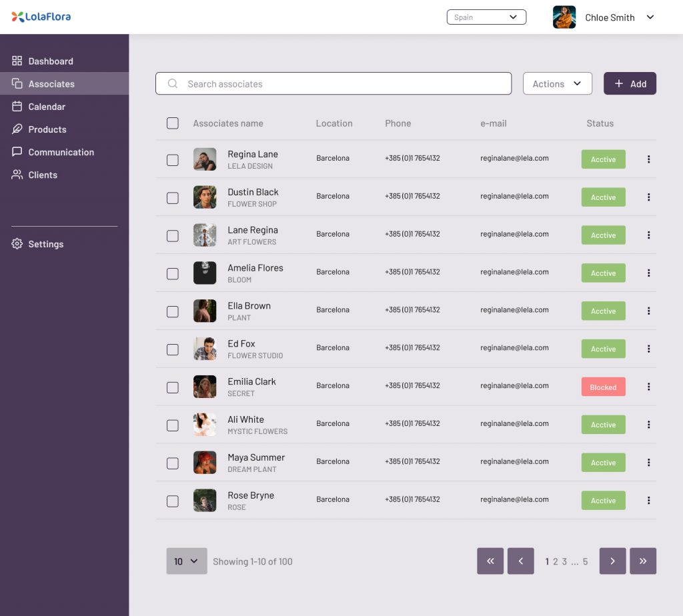Check the box for Dustin Black
The width and height of the screenshot is (683, 616).
173,198
